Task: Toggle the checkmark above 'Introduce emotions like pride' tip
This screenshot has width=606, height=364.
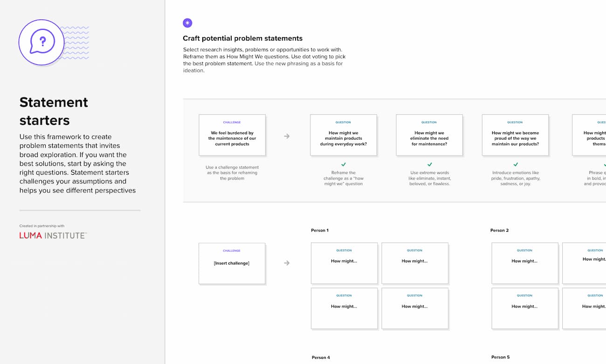Action: click(515, 165)
